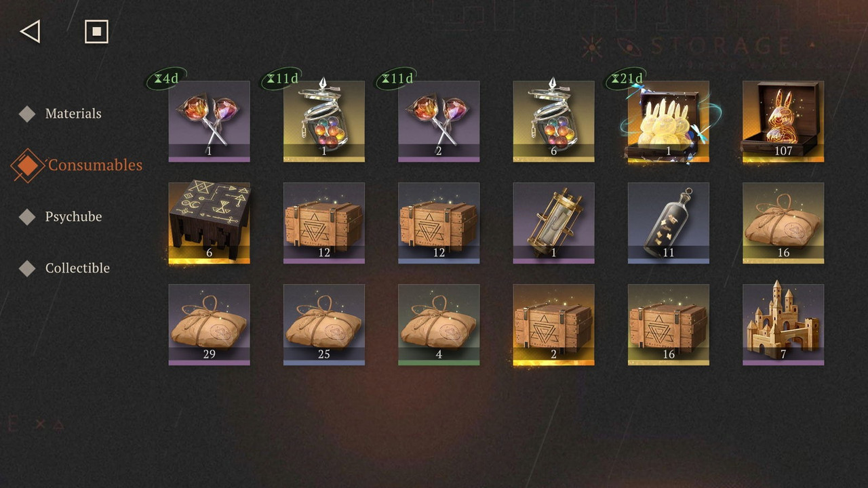Open golden rabbit box expiring in 21d
Screen dimensions: 868x488
pyautogui.click(x=669, y=121)
